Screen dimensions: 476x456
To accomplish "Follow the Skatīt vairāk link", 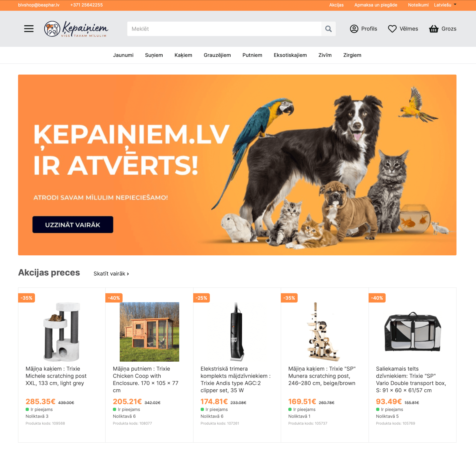I will [x=111, y=274].
